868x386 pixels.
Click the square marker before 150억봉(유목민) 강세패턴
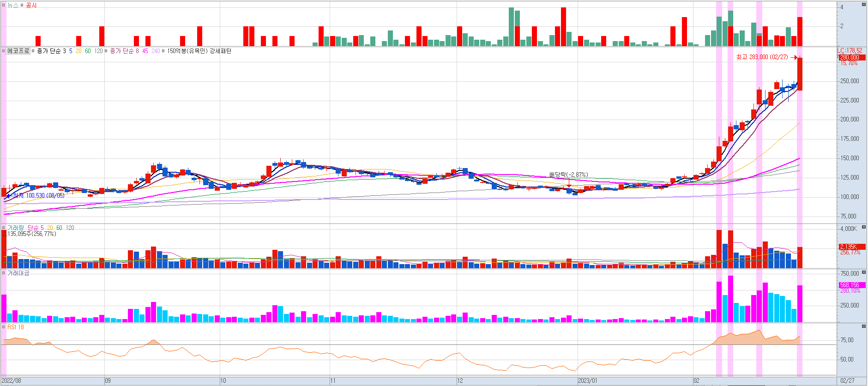[x=163, y=51]
